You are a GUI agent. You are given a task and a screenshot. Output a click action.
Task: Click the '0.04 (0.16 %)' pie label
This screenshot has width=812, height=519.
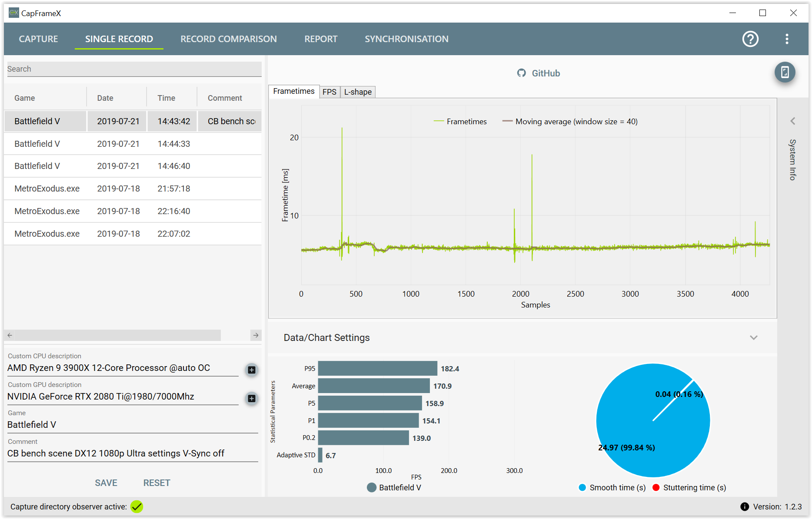click(x=679, y=394)
